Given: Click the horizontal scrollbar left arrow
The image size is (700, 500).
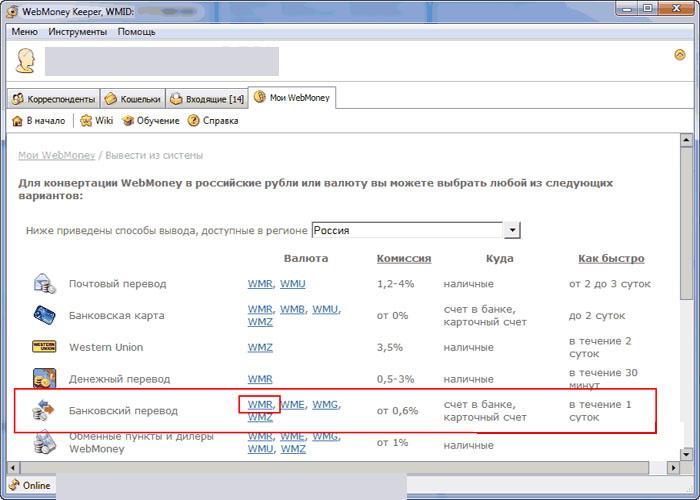Looking at the screenshot, I should tap(13, 468).
